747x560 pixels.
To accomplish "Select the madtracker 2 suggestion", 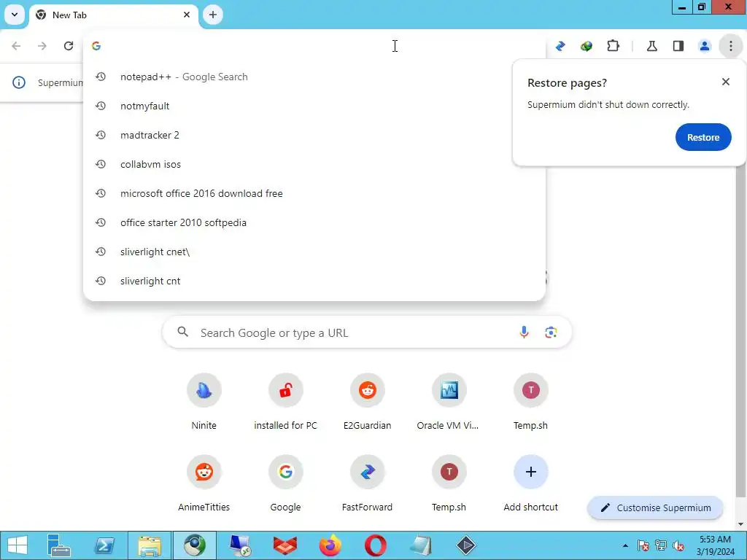I will coord(314,135).
